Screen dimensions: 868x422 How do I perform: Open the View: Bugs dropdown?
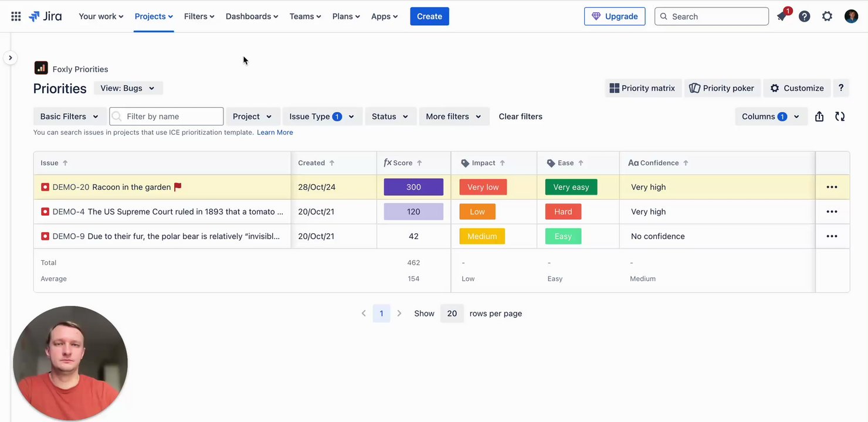128,88
